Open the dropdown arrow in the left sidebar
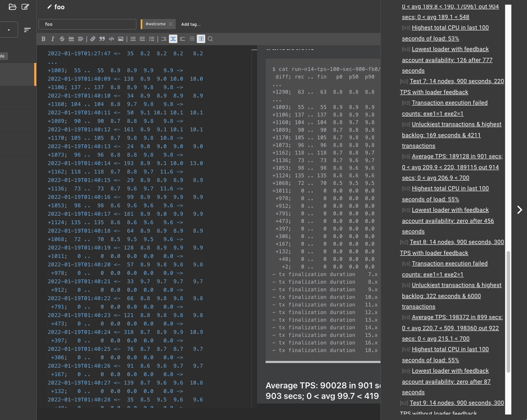 coord(9,30)
